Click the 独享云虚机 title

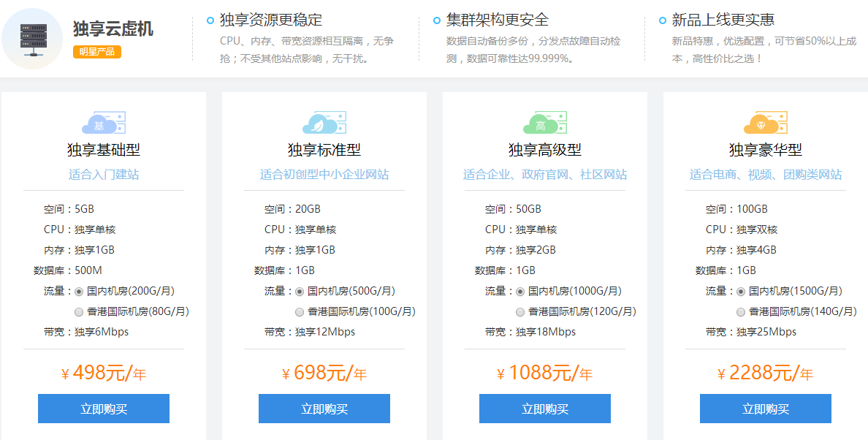coord(113,29)
